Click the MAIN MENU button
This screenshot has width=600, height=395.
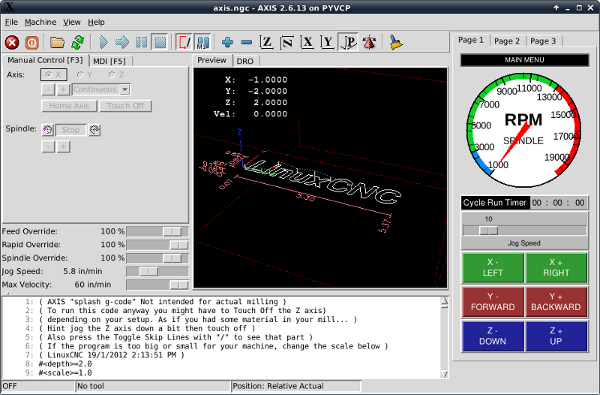(x=524, y=60)
